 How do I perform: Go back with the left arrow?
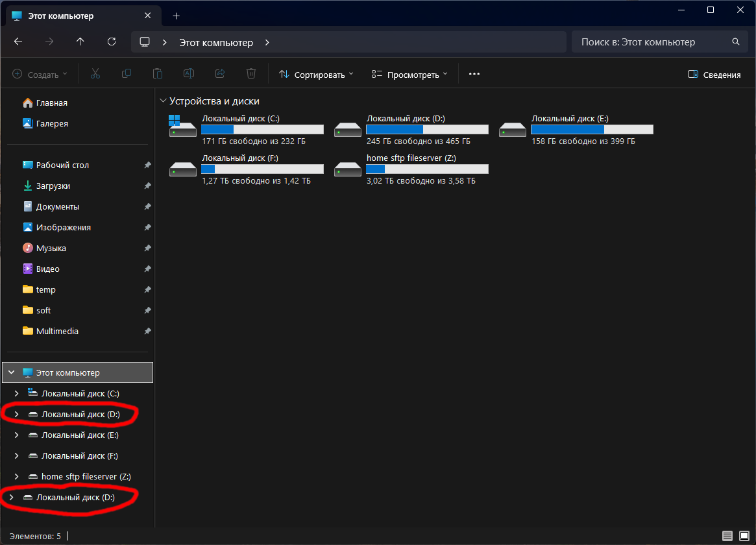point(18,42)
